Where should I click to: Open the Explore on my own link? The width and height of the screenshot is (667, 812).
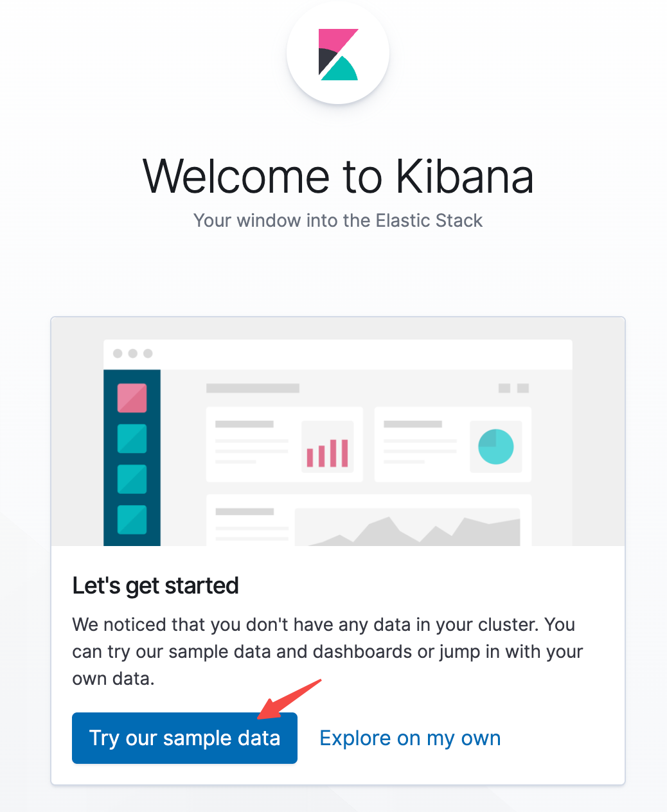click(x=410, y=738)
